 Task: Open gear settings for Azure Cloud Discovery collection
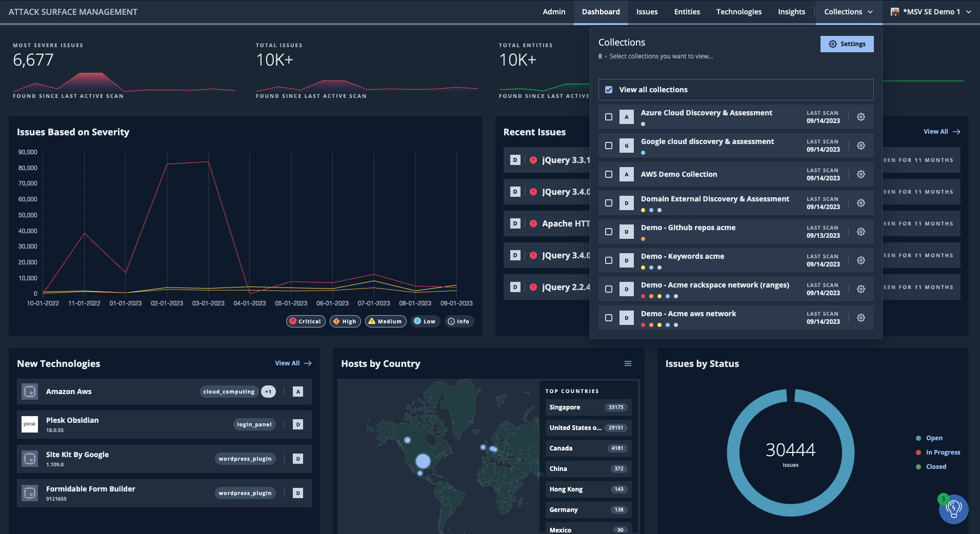coord(861,117)
